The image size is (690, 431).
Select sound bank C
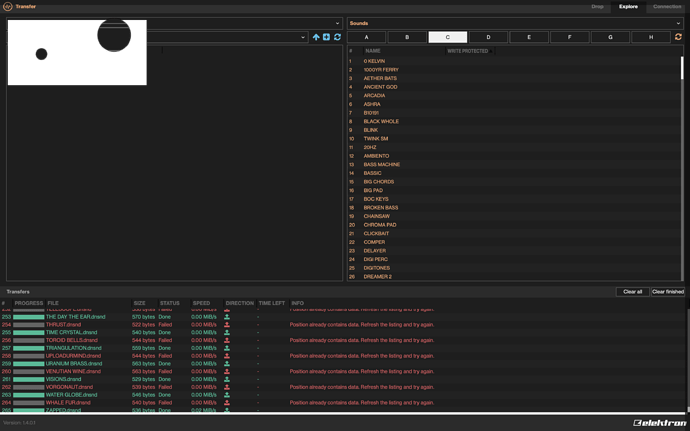click(x=448, y=37)
